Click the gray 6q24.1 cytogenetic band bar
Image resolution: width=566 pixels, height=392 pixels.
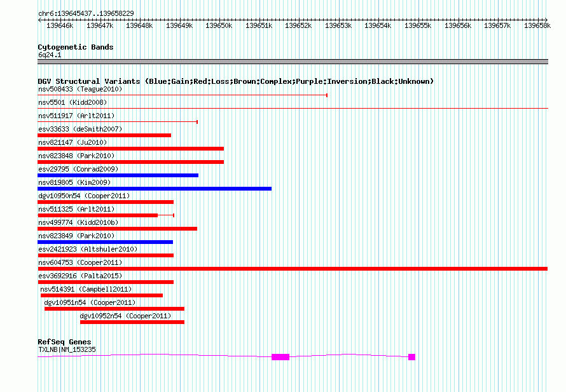pyautogui.click(x=293, y=62)
